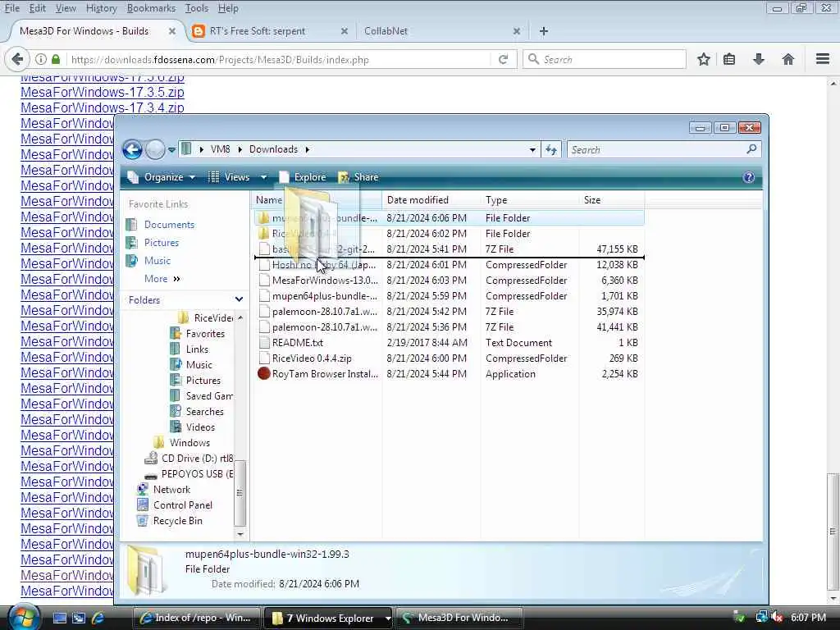Open Firefox bookmarks list icon
The width and height of the screenshot is (840, 630).
click(729, 59)
